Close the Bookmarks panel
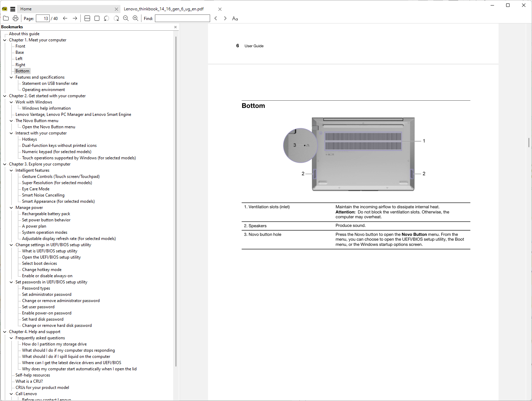532x401 pixels. click(x=175, y=27)
